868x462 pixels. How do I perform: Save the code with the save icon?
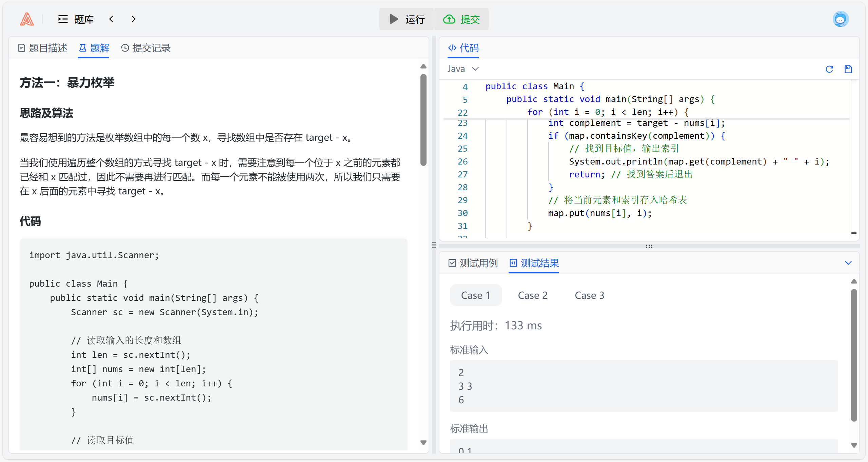tap(848, 69)
